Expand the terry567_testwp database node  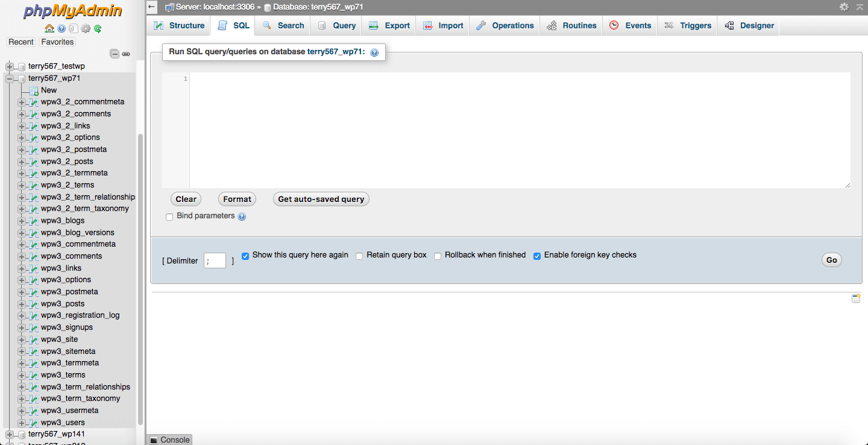[10, 66]
